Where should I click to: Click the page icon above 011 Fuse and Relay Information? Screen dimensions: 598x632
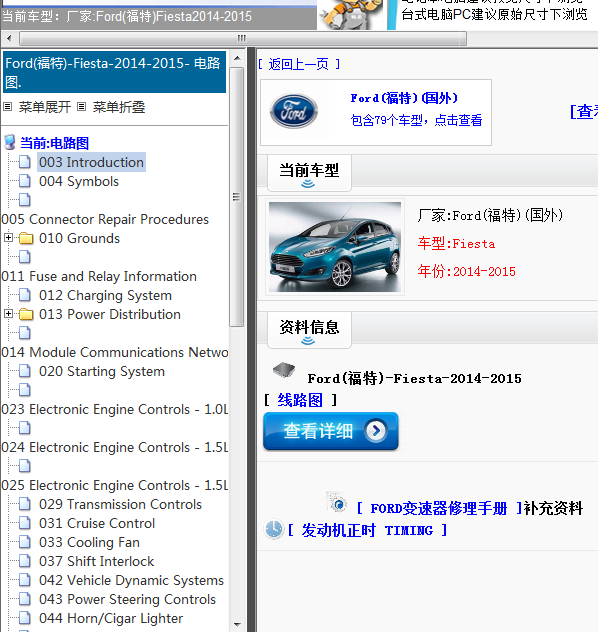click(x=25, y=257)
